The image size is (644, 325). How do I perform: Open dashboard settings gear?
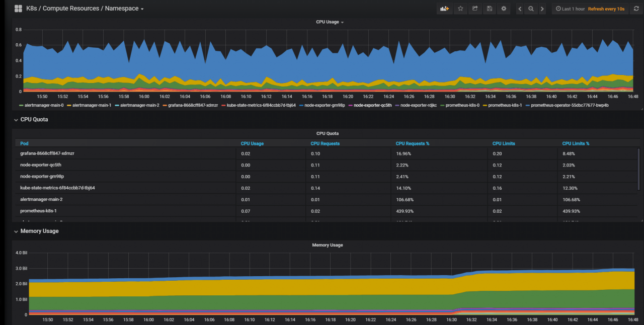click(504, 9)
